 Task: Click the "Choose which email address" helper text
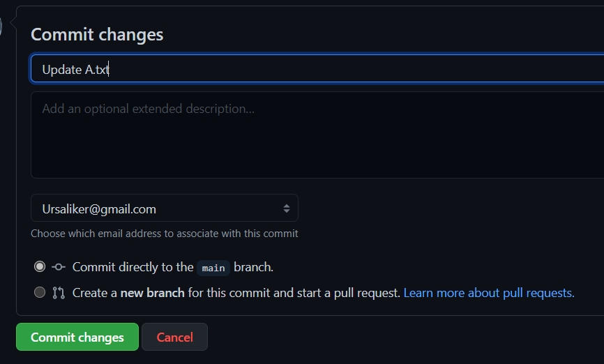pyautogui.click(x=164, y=234)
